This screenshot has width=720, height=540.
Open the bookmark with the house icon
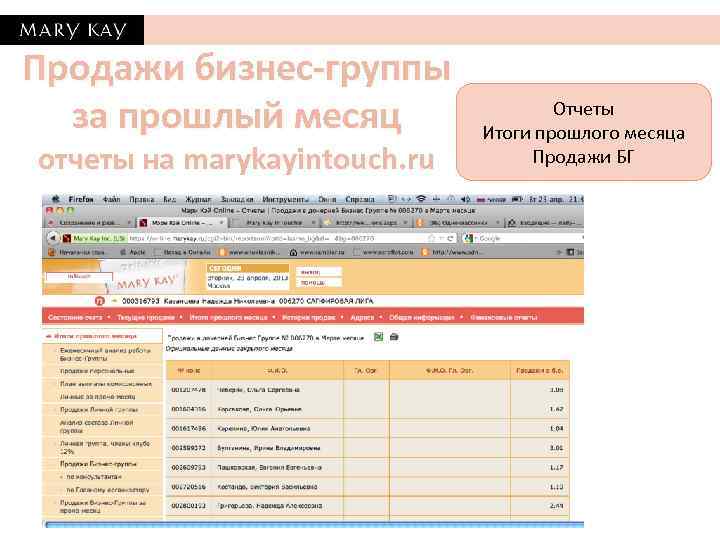317,252
